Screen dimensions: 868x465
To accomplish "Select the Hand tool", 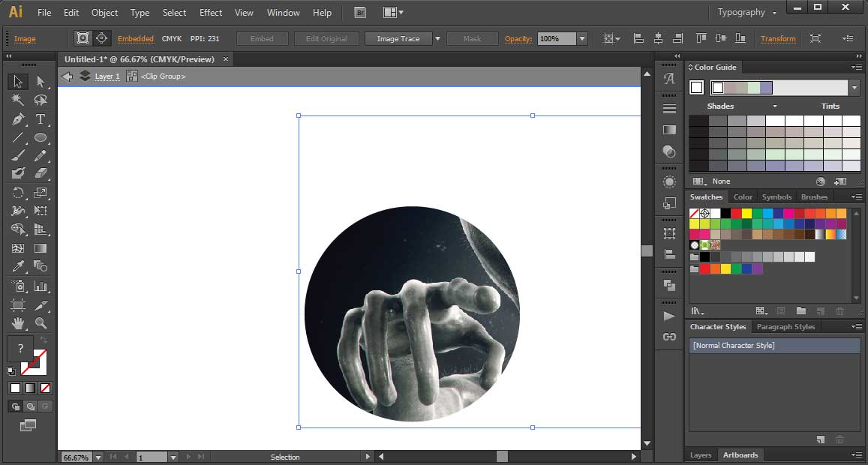I will pos(17,324).
